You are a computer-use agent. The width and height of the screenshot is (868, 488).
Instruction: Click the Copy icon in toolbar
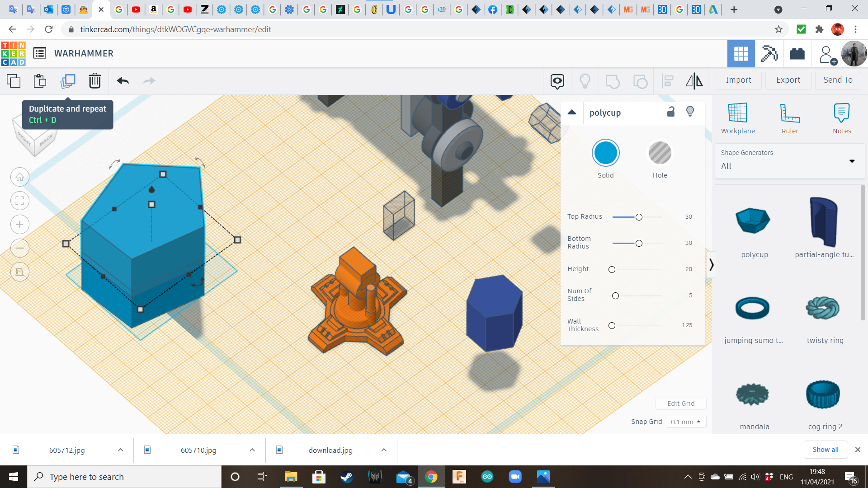(x=14, y=81)
